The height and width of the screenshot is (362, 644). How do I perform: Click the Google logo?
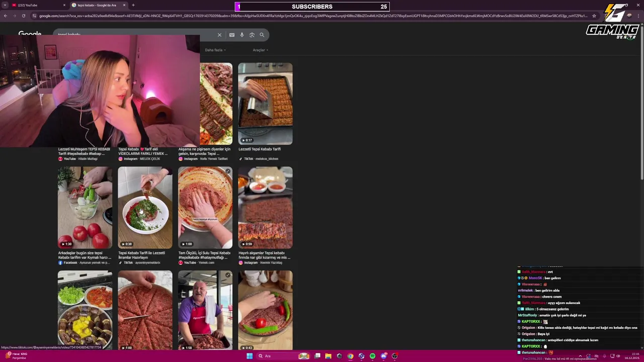coord(30,33)
